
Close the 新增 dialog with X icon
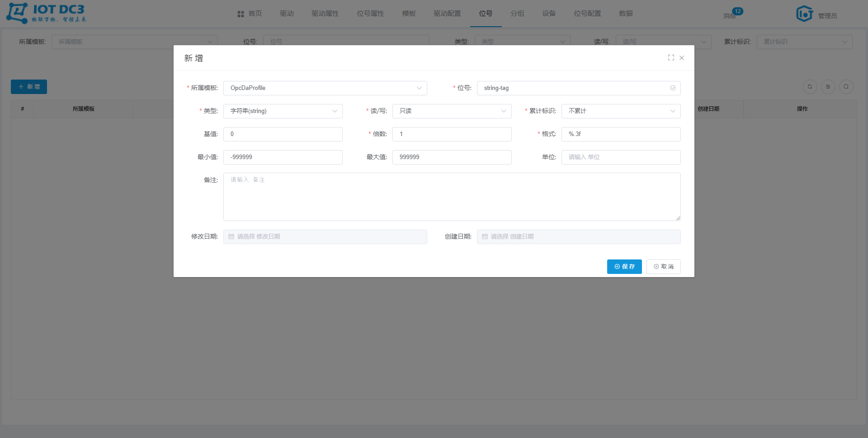coord(682,58)
